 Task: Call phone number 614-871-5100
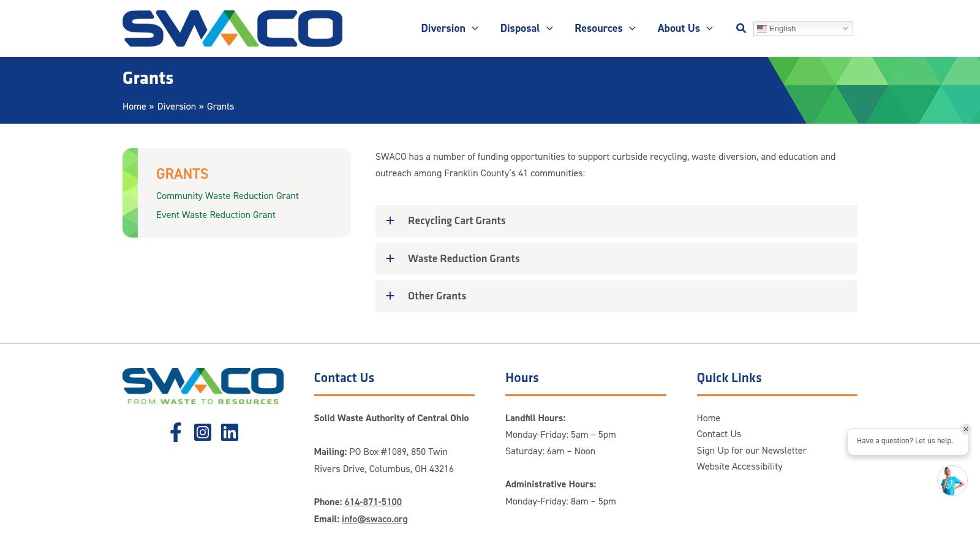pos(373,502)
